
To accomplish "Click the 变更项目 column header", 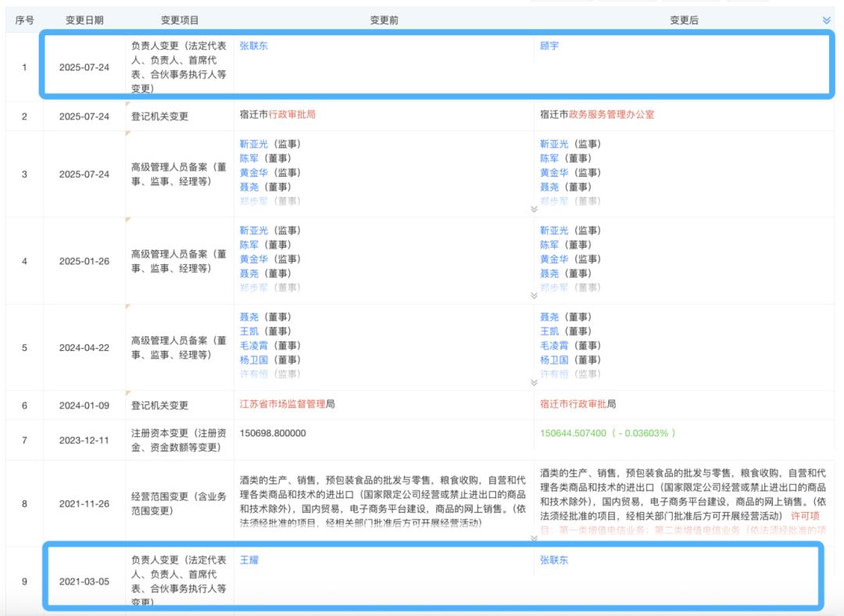I will click(x=180, y=20).
